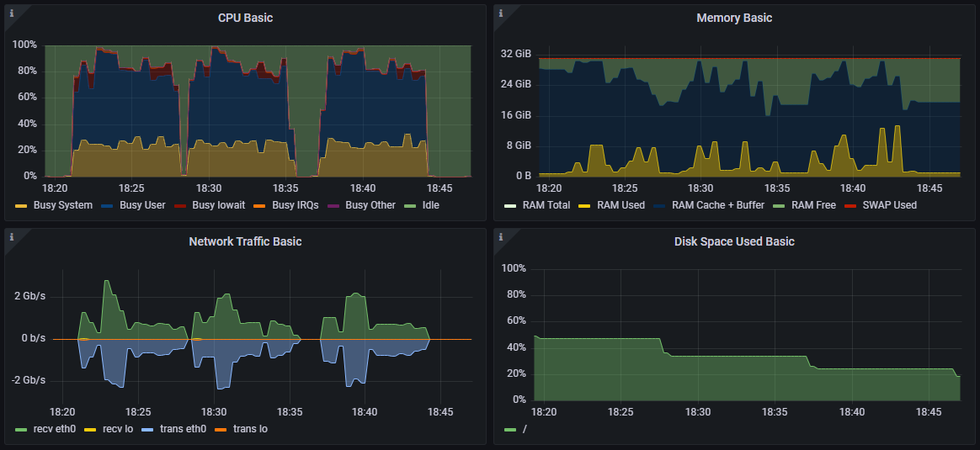Click the CPU Basic panel info icon

(11, 13)
